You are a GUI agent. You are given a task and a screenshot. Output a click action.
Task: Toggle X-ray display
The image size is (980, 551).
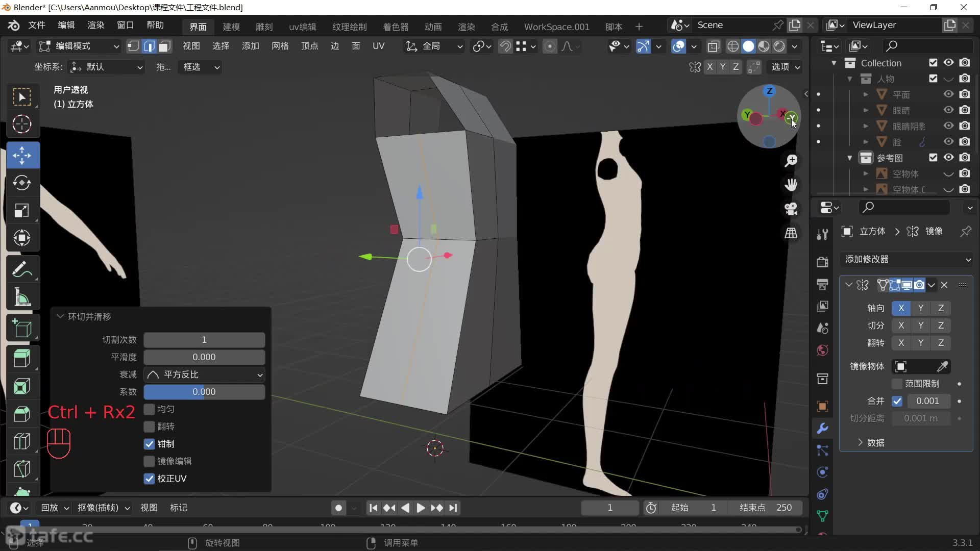(714, 46)
